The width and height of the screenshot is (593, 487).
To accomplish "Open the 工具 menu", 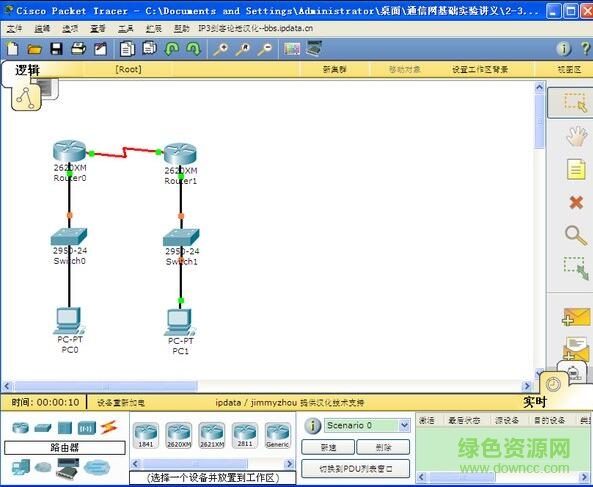I will [x=126, y=29].
